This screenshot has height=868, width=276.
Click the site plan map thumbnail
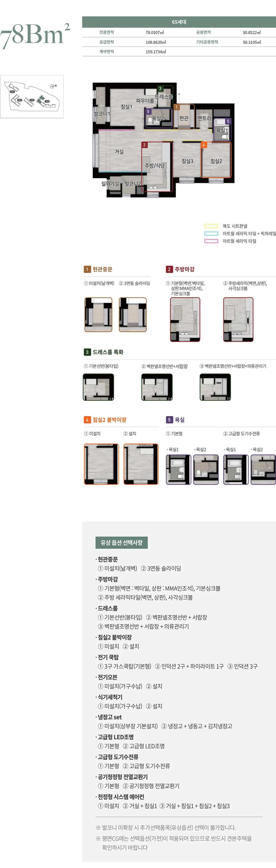32,96
